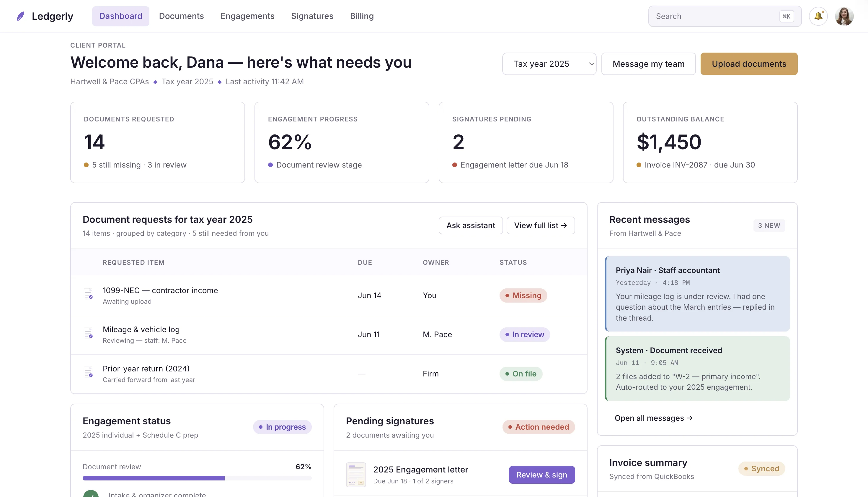Viewport: 868px width, 497px height.
Task: Click the M. Pace owner cell
Action: click(x=437, y=334)
